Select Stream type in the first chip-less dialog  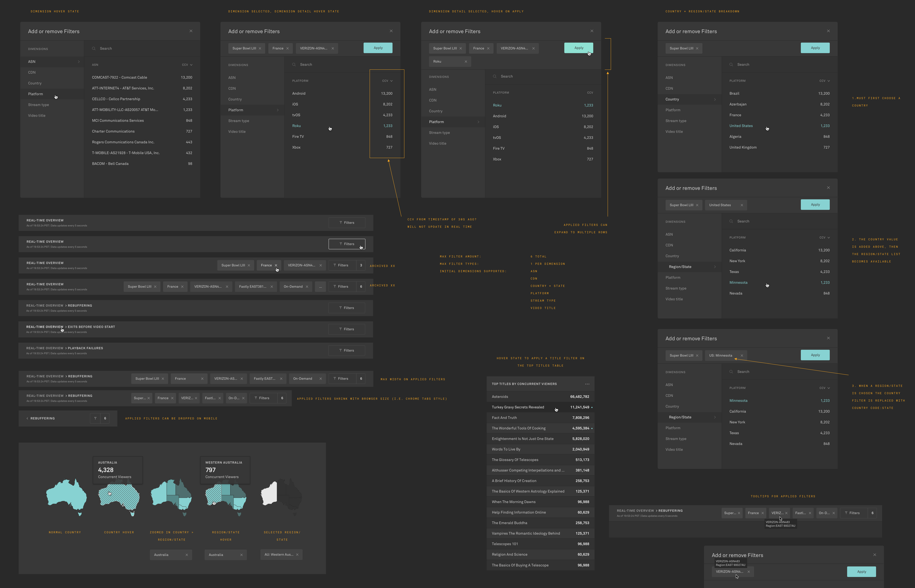52,105
